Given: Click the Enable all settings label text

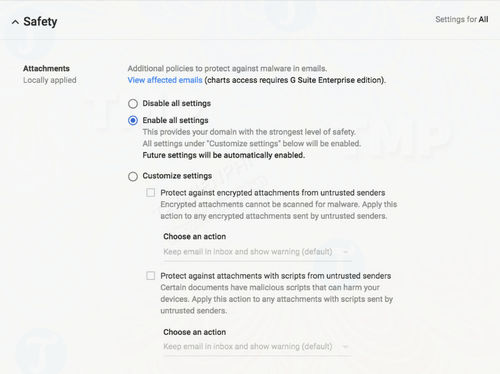Looking at the screenshot, I should point(175,120).
